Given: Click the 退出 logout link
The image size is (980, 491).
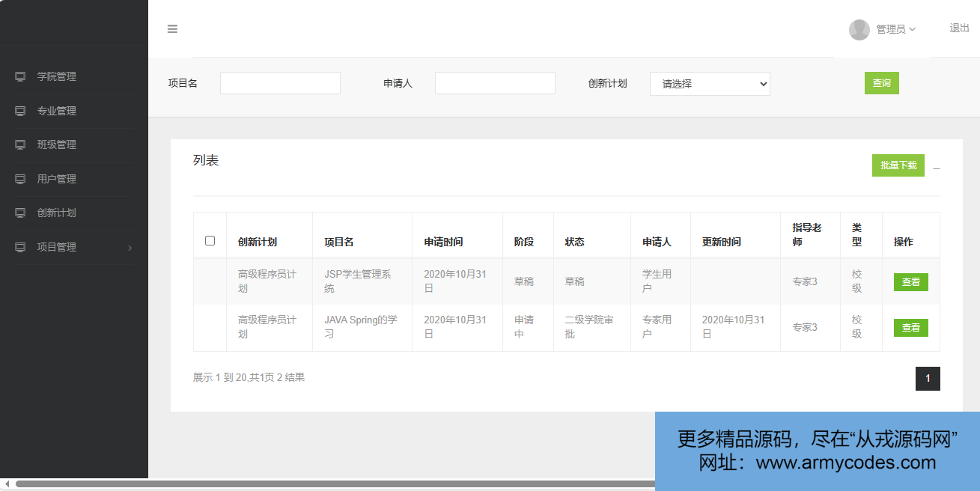Looking at the screenshot, I should click(x=960, y=28).
